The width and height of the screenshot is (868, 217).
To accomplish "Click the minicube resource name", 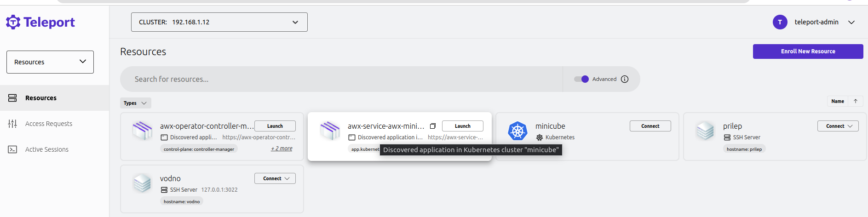I will point(550,126).
